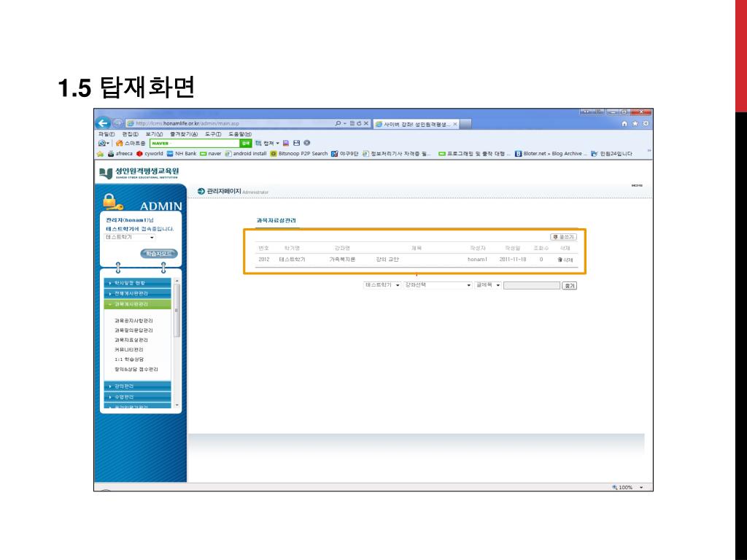747x560 pixels.
Task: Click the 성인원격평생교육원 logo
Action: point(139,173)
